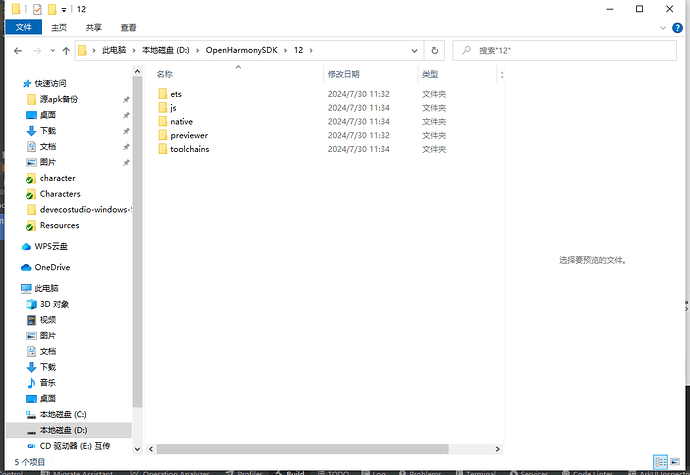Click the properties quick access icon
690x475 pixels.
37,9
